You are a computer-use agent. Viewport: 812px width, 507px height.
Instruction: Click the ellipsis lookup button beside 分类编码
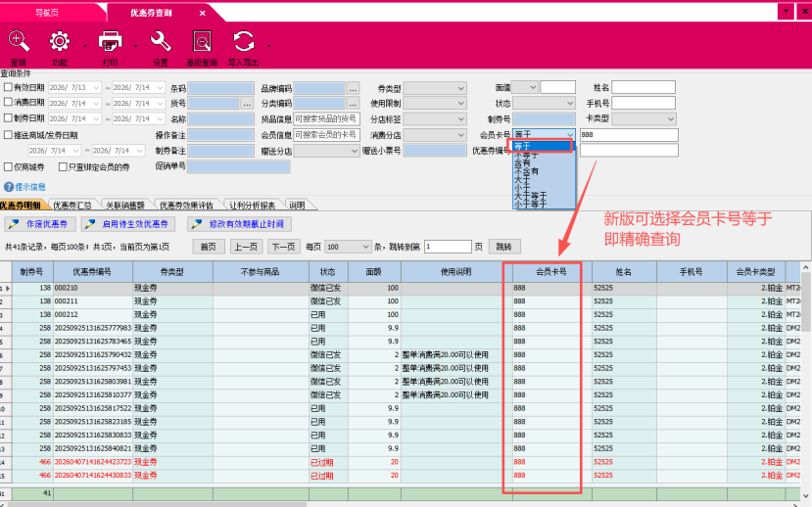tap(353, 104)
